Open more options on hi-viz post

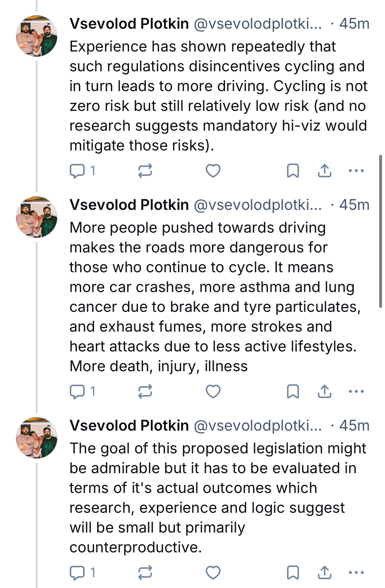[x=356, y=171]
